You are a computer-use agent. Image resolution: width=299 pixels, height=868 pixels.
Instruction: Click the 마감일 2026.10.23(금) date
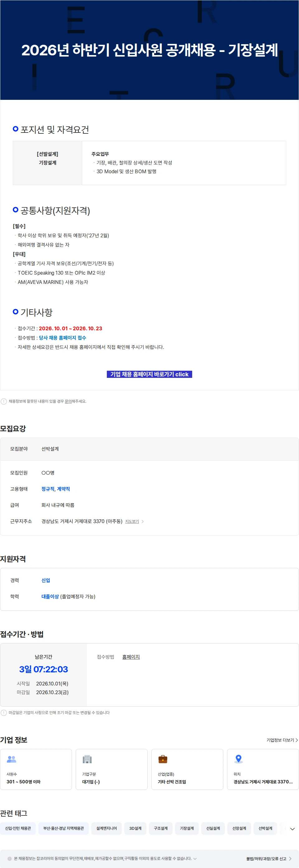click(52, 692)
